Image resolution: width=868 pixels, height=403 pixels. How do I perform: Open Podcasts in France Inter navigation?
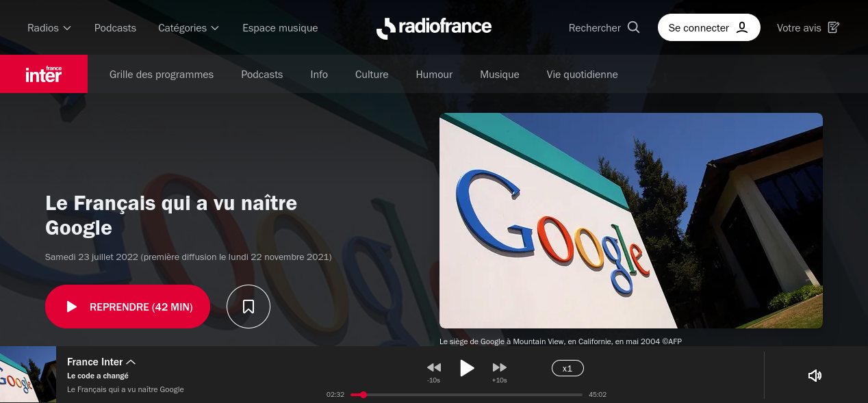(261, 74)
